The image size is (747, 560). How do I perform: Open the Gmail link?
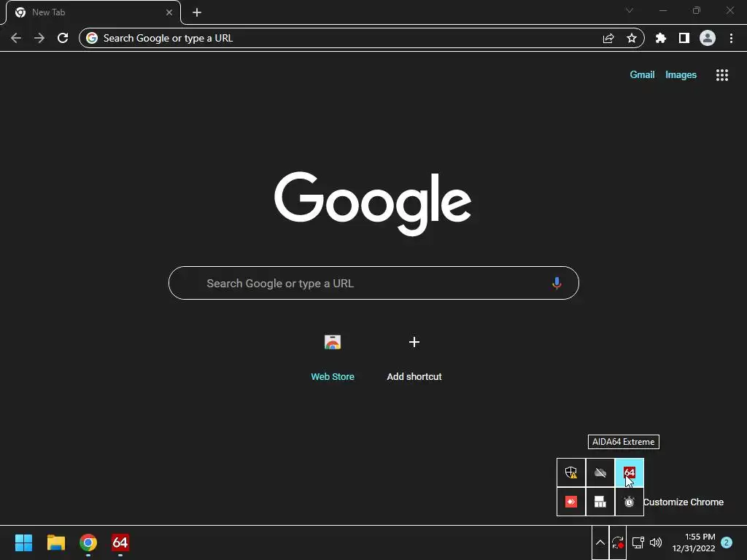click(642, 75)
